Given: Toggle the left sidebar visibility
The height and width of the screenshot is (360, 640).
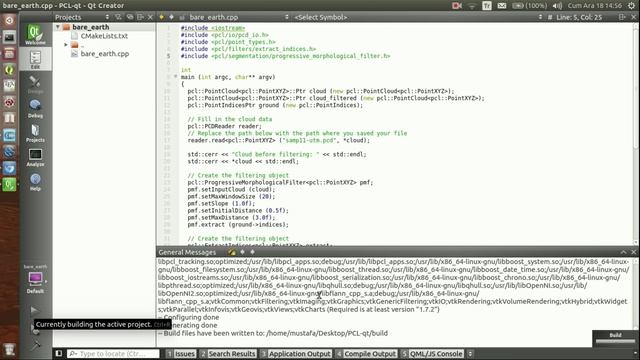Looking at the screenshot, I should point(59,353).
